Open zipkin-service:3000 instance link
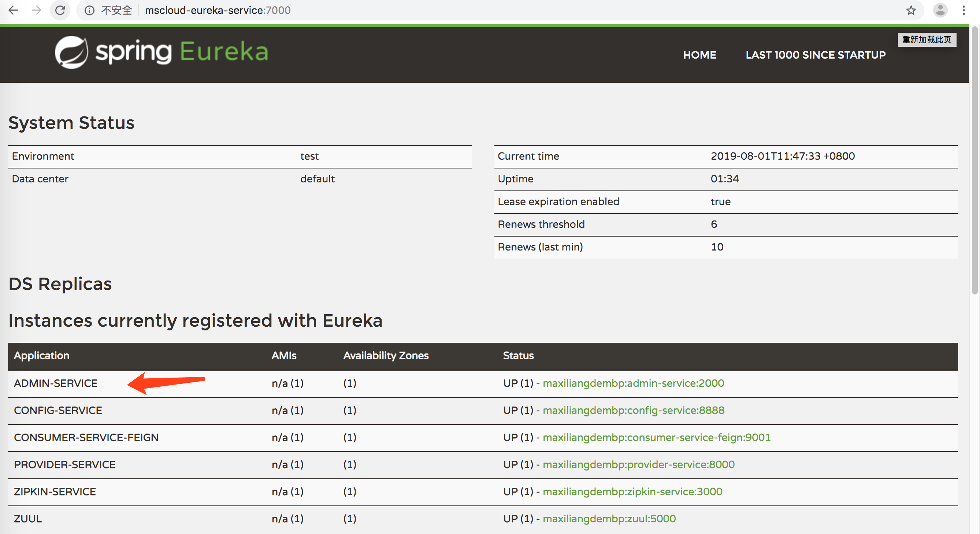 [632, 492]
